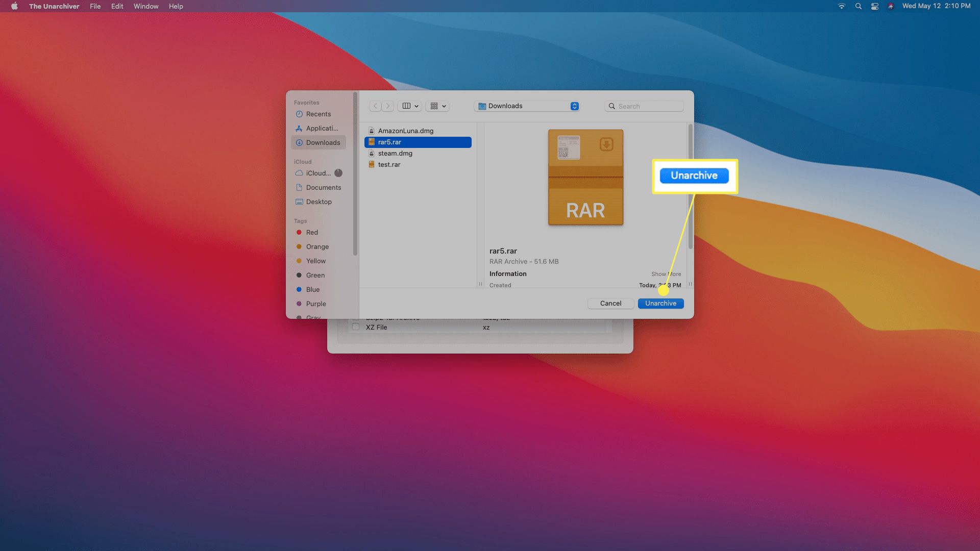Click the Unarchive button to extract
980x551 pixels.
[660, 303]
